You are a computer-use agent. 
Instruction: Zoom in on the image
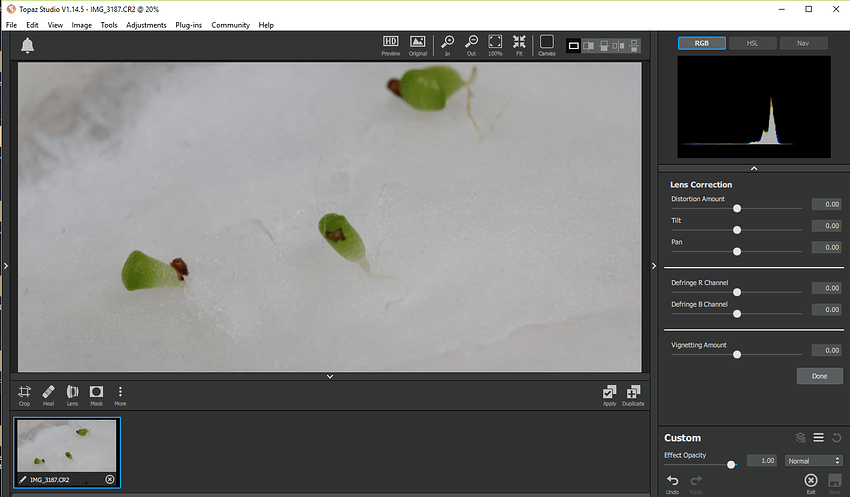447,44
